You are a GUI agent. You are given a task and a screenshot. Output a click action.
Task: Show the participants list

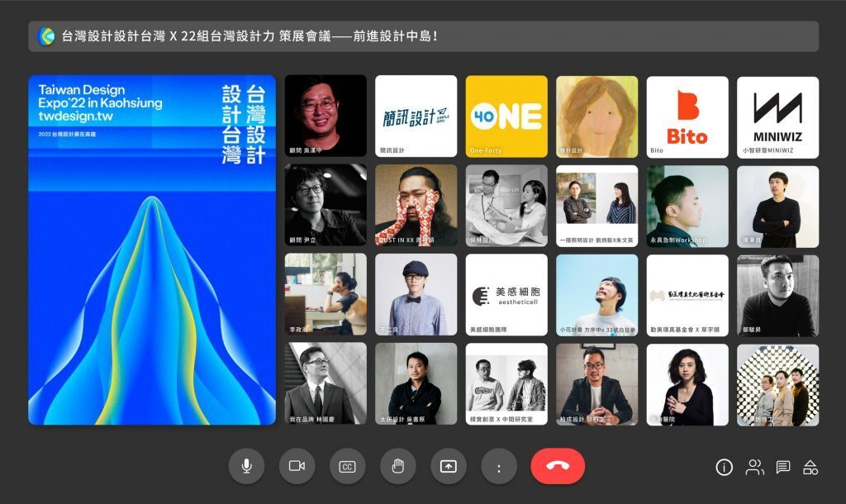[x=754, y=468]
